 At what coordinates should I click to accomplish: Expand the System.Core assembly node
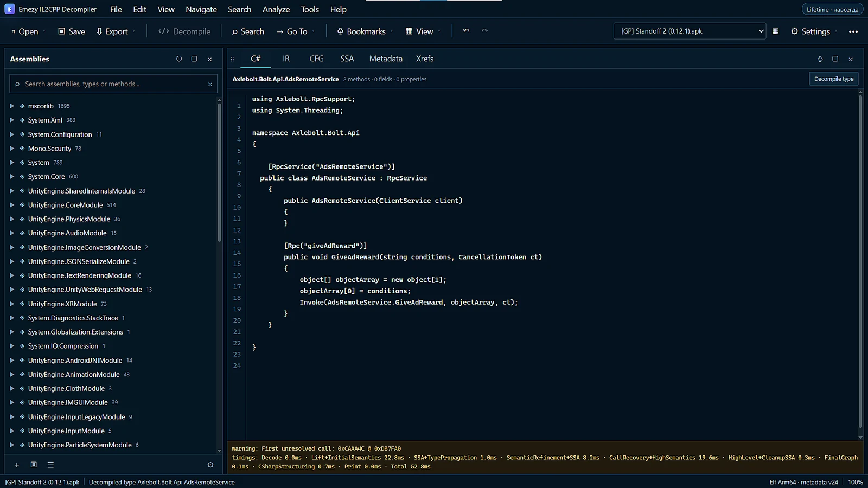[12, 176]
